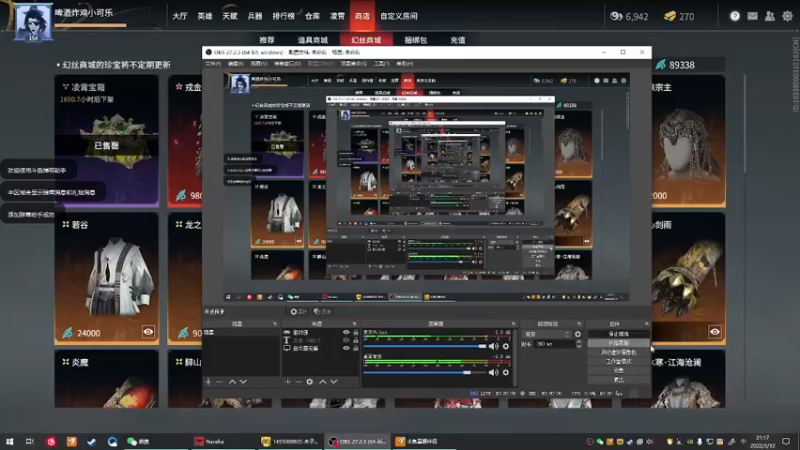The image size is (800, 450).
Task: Move the selected source up
Action: tap(322, 382)
